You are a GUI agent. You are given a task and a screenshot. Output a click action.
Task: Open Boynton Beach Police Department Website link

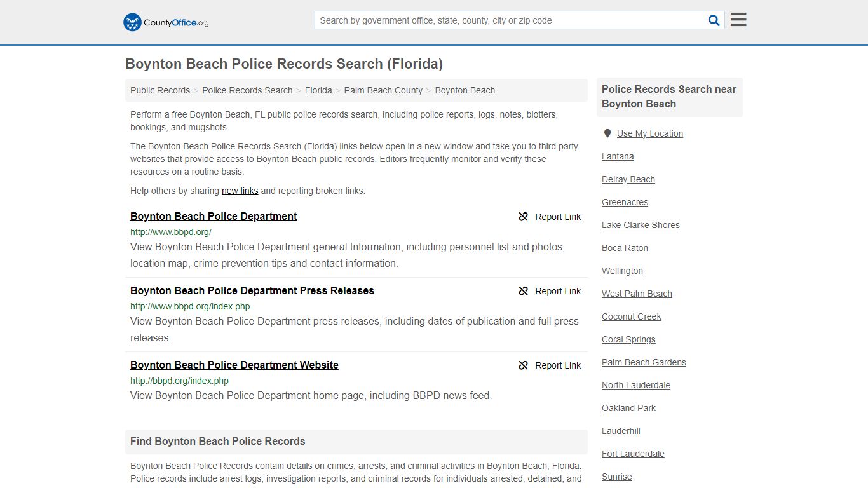point(234,365)
